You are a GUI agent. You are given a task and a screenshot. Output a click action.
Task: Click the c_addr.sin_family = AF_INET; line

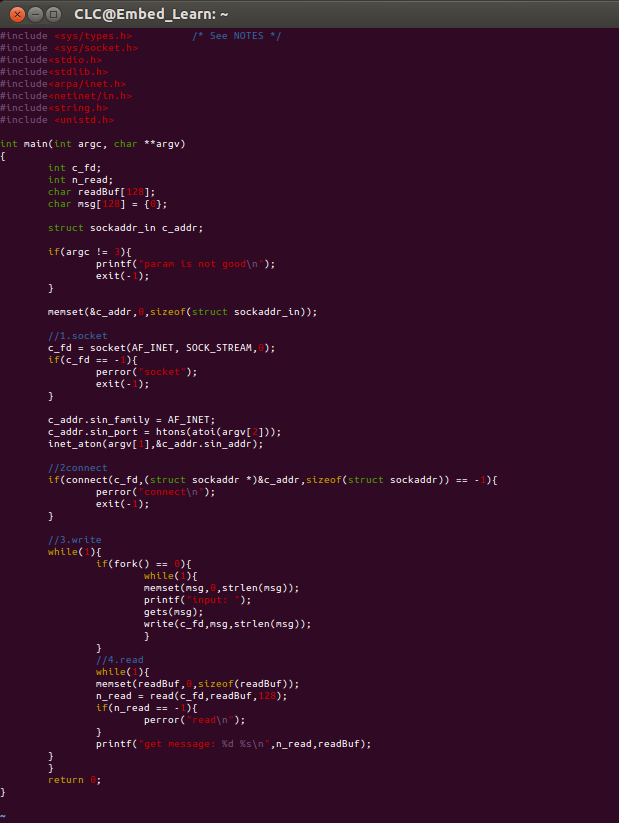coord(132,420)
